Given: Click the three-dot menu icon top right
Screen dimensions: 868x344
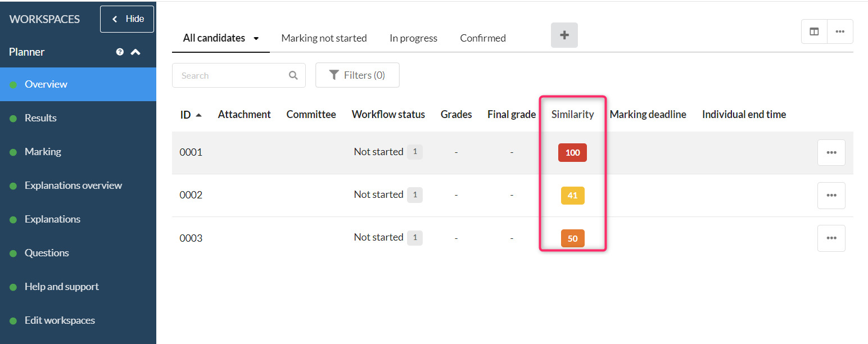Looking at the screenshot, I should coord(840,31).
